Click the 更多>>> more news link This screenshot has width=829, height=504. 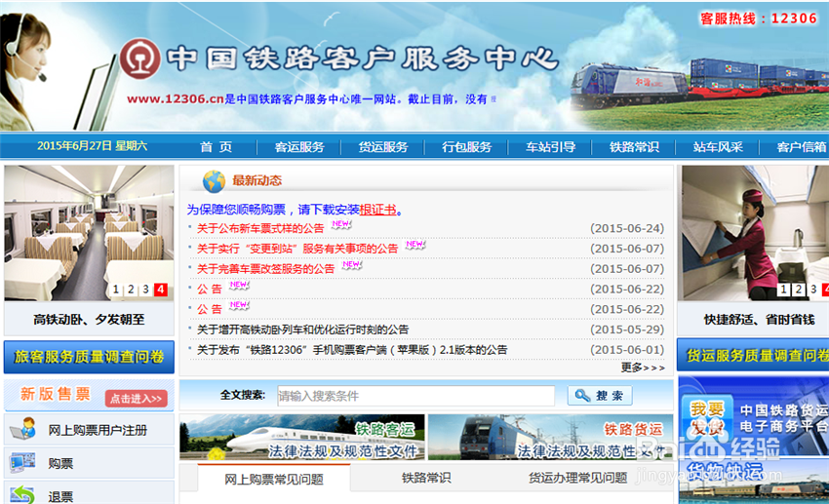(x=643, y=368)
